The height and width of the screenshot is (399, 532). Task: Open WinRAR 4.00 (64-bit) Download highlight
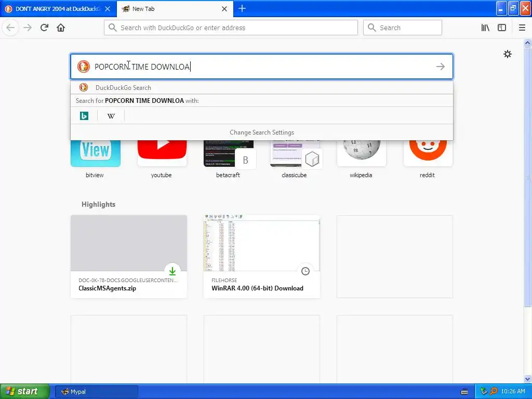tap(262, 257)
